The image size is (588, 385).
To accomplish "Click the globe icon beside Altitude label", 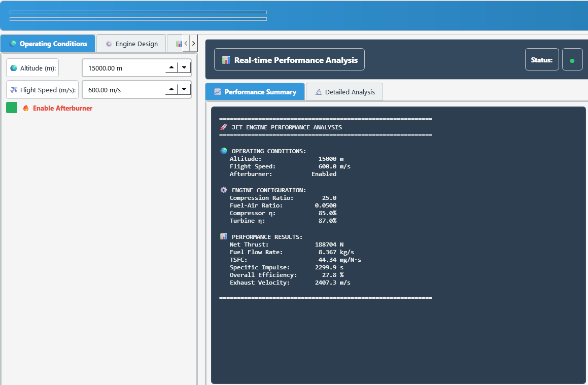I will [14, 68].
